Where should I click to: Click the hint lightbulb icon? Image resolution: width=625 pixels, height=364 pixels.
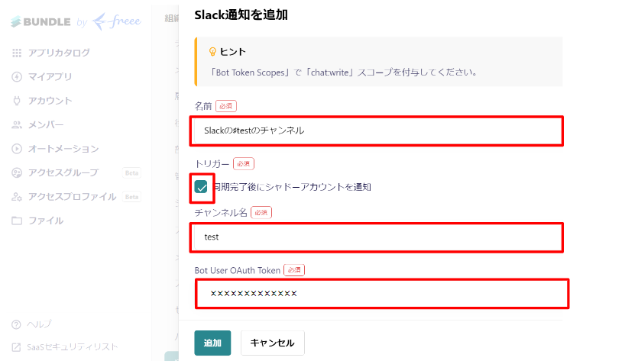click(x=212, y=52)
